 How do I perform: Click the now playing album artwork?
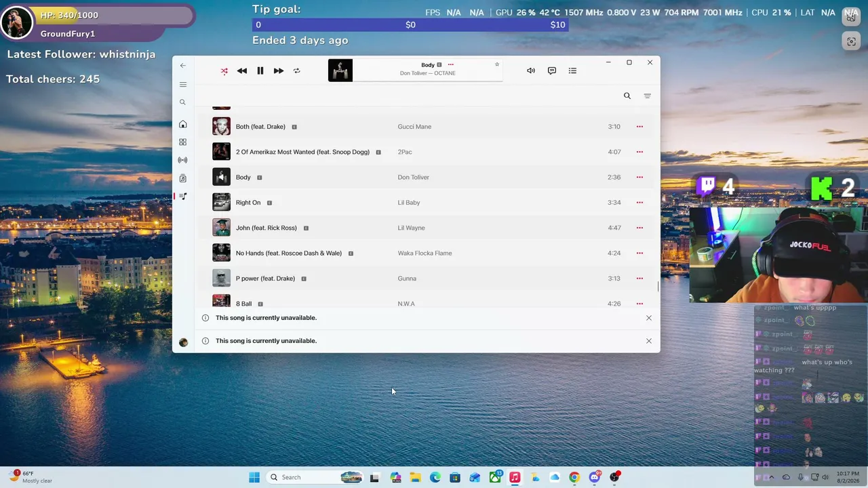(x=340, y=70)
